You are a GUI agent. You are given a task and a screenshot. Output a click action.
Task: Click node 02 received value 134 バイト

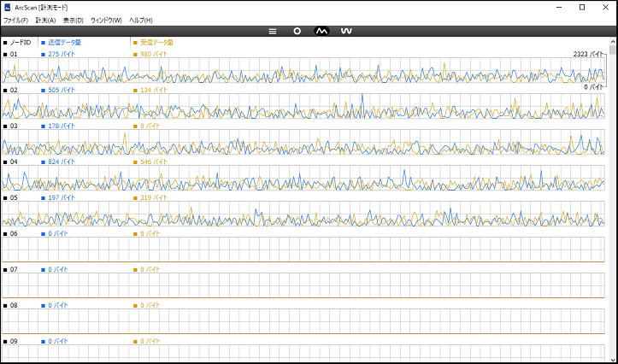point(154,91)
